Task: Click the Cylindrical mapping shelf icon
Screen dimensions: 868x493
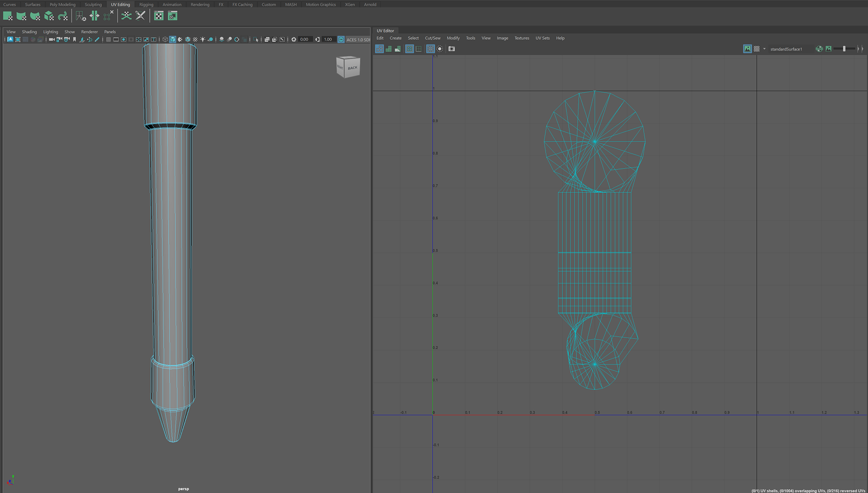Action: click(21, 16)
